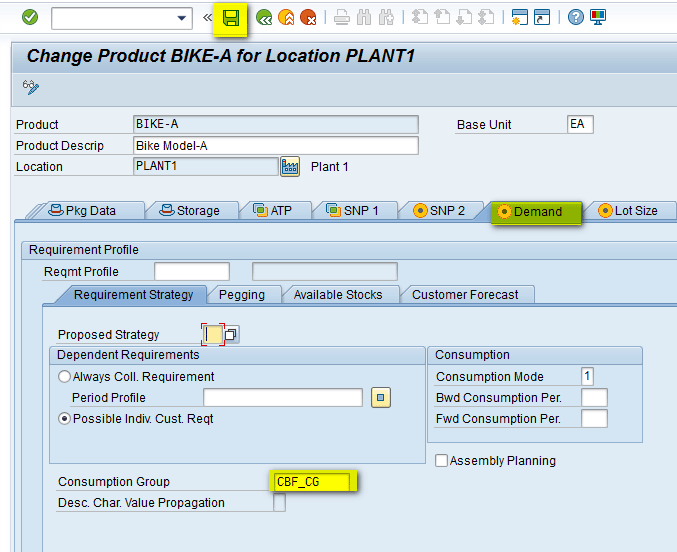The width and height of the screenshot is (677, 552).
Task: Open the command field dropdown arrow
Action: tap(182, 18)
